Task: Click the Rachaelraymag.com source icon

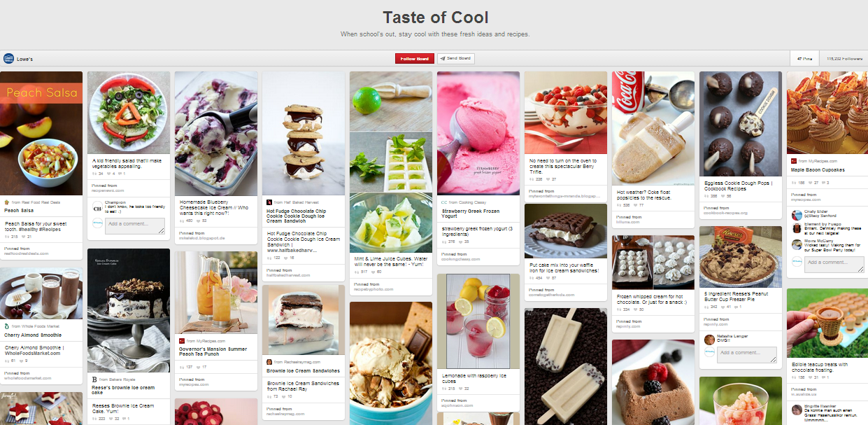Action: click(x=269, y=361)
